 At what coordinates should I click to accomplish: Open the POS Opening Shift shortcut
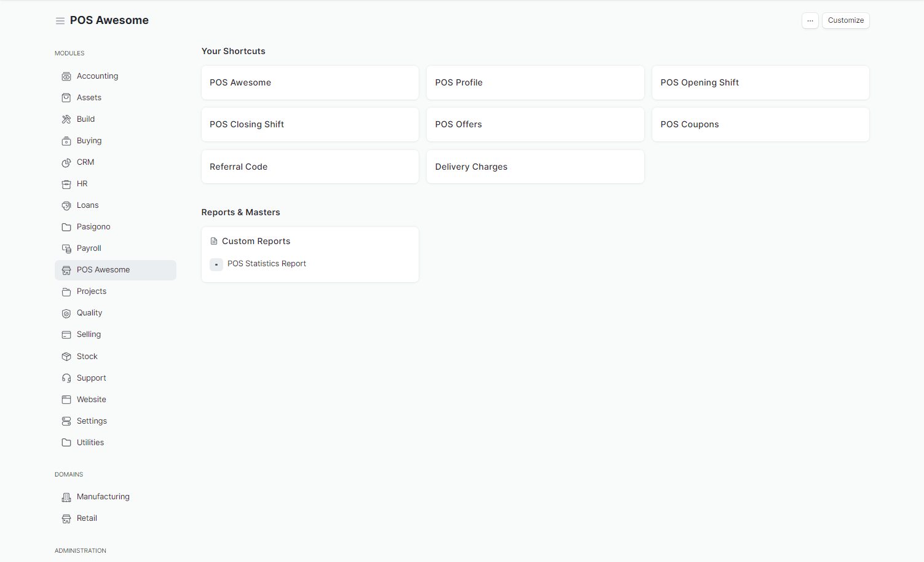(x=760, y=82)
